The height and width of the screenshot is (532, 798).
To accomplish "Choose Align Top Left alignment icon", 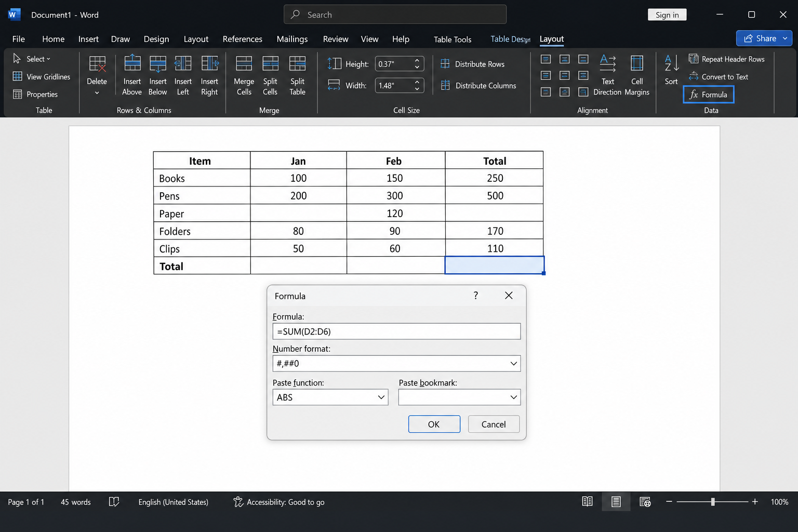I will pos(546,59).
